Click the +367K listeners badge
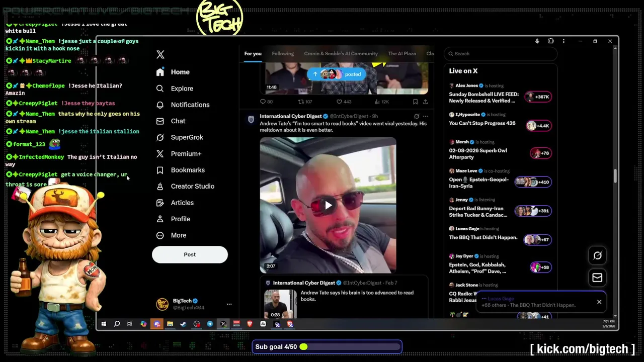Viewport: 644px width, 362px height. (538, 97)
